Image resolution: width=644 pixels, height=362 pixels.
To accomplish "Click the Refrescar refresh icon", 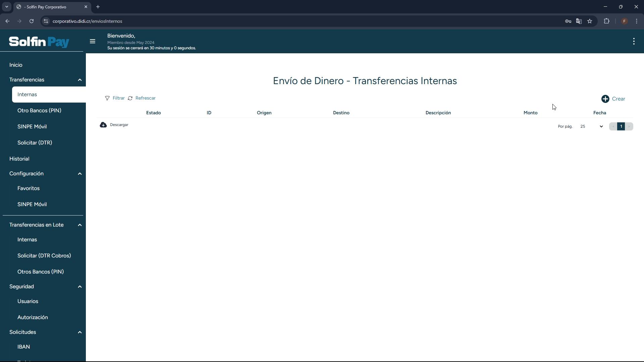I will [x=130, y=98].
